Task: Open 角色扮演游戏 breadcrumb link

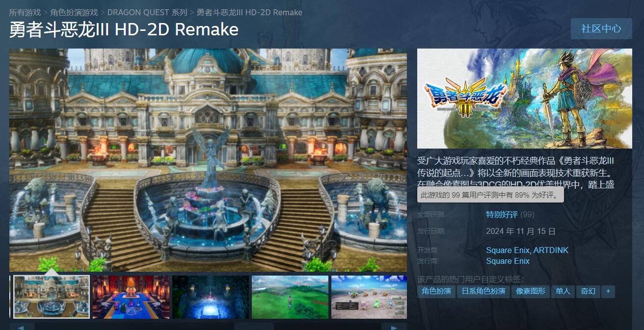Action: point(74,12)
